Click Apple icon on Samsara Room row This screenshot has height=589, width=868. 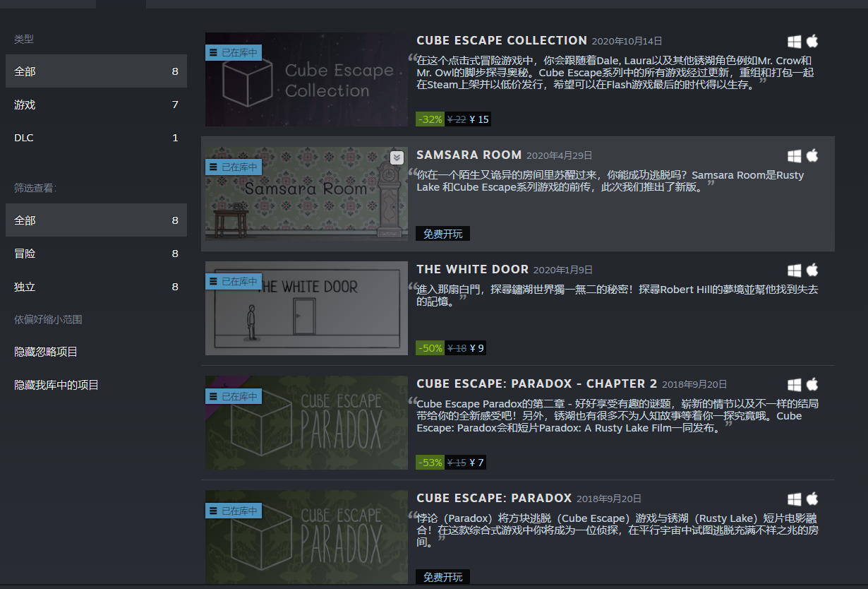coord(812,155)
